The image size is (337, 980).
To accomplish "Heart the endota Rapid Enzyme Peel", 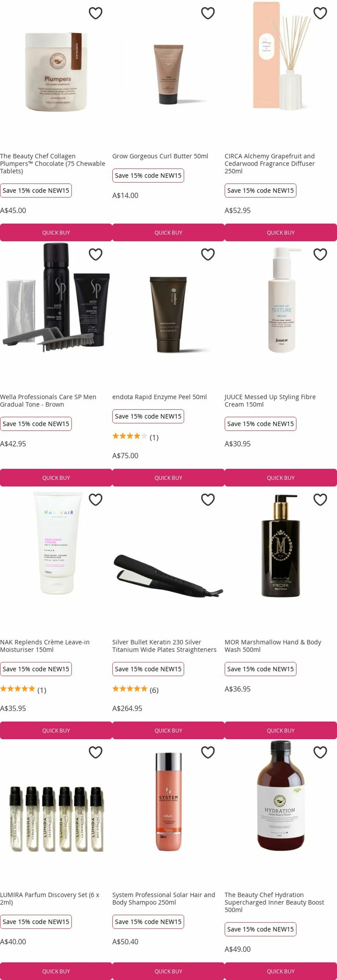I will pos(208,254).
